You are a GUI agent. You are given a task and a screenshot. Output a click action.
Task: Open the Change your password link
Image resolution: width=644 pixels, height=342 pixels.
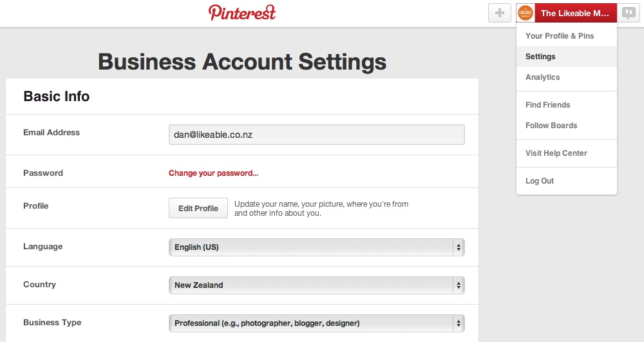[213, 173]
